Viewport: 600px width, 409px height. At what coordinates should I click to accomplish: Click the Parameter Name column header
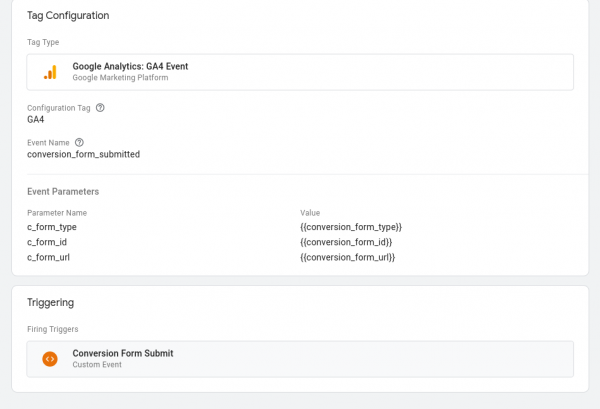point(57,212)
